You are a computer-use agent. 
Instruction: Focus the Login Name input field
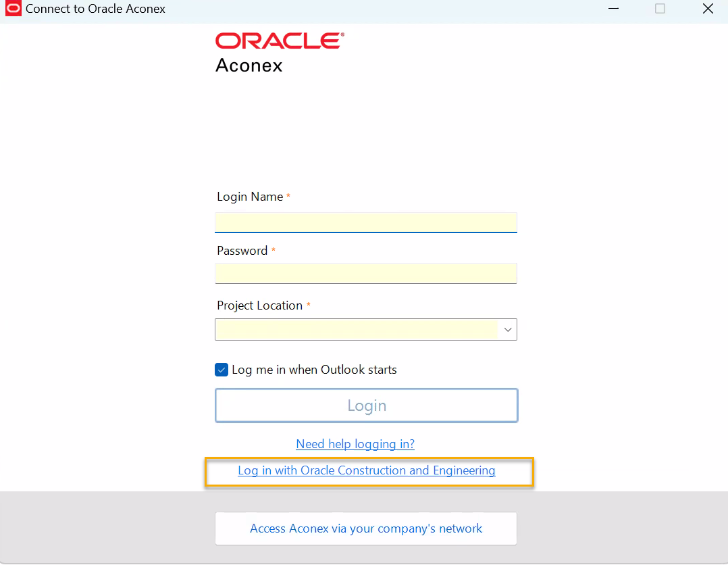click(366, 222)
